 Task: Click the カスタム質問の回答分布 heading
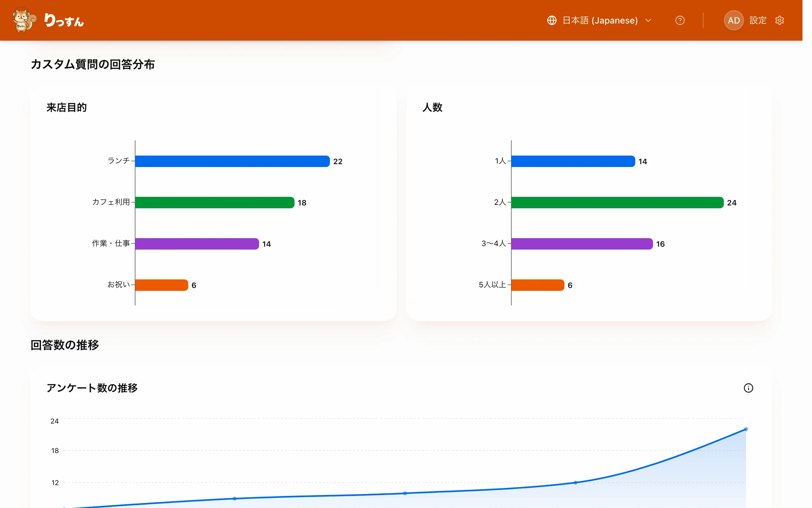point(93,64)
